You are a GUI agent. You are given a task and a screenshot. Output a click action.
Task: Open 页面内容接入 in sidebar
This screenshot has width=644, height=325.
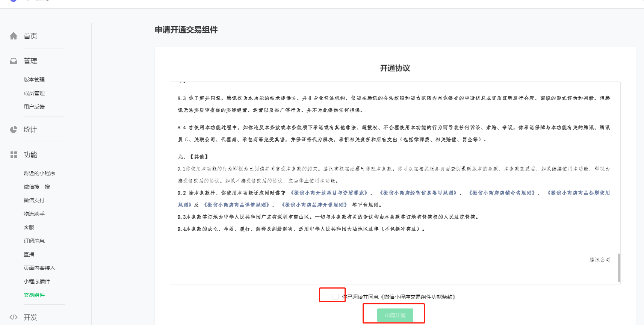[39, 268]
